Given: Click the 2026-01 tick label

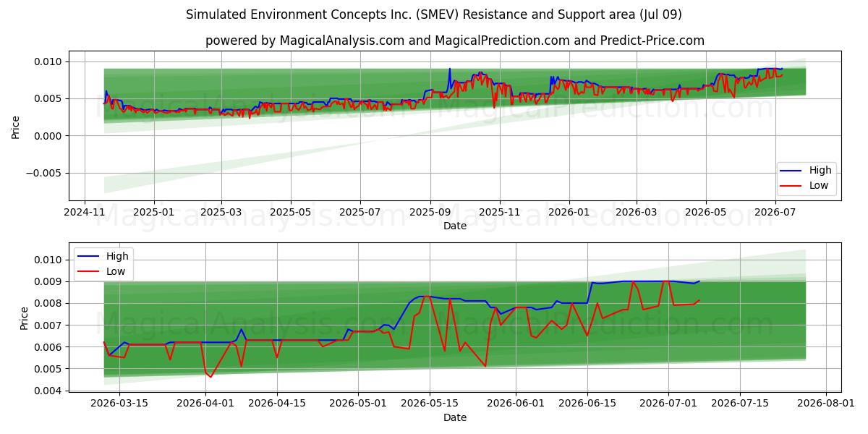Looking at the screenshot, I should click(x=569, y=211).
